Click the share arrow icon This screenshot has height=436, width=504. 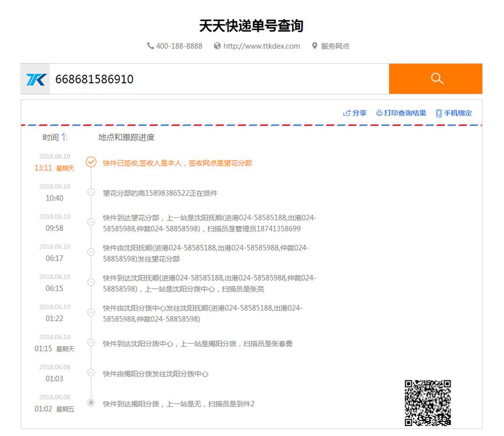point(347,113)
